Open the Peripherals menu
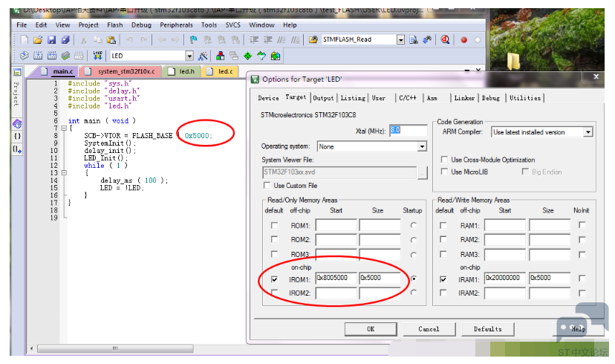 [x=176, y=25]
